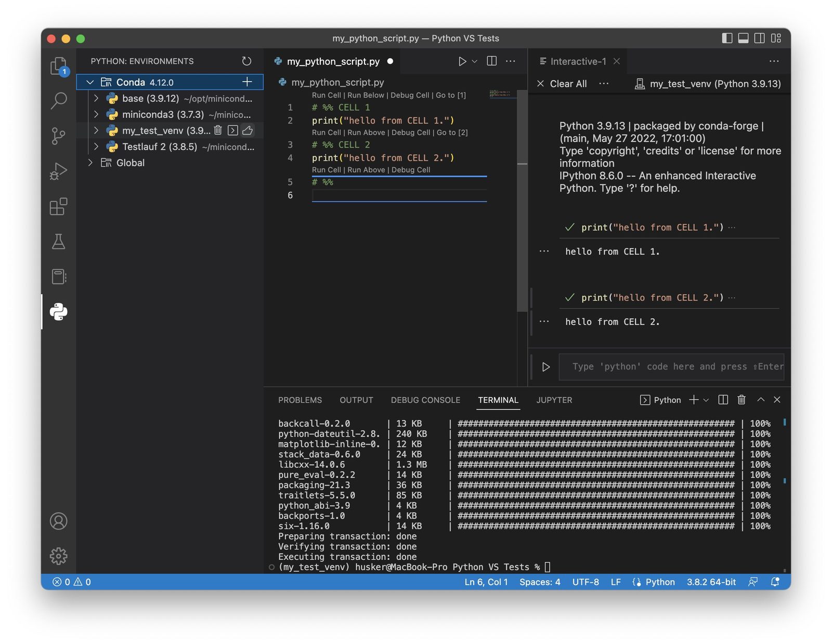Collapse the Conda 4.12.0 tree node

point(90,82)
